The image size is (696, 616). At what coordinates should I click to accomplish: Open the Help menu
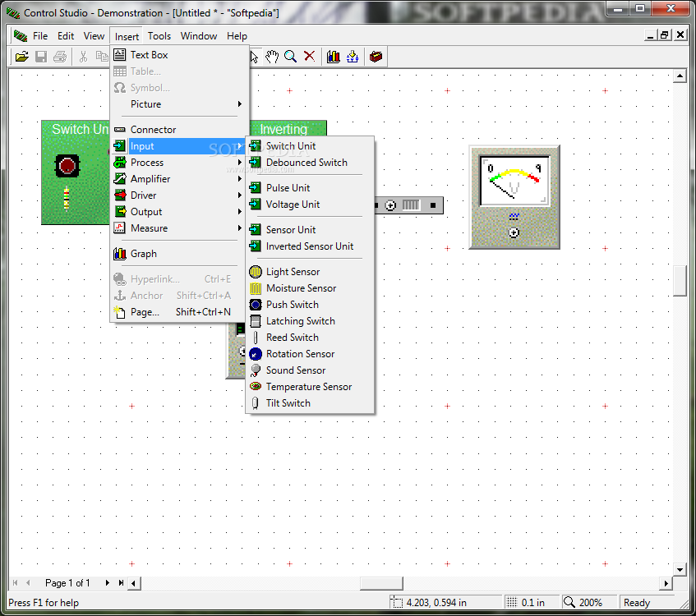coord(237,36)
